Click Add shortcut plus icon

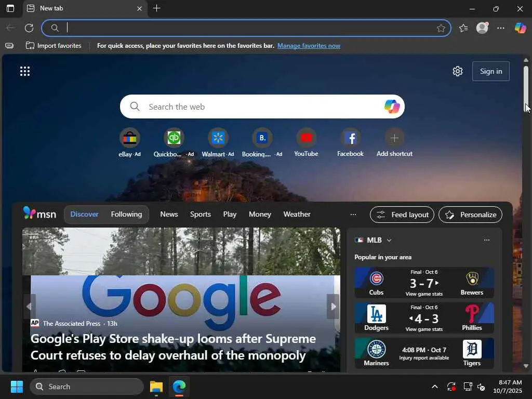point(394,138)
